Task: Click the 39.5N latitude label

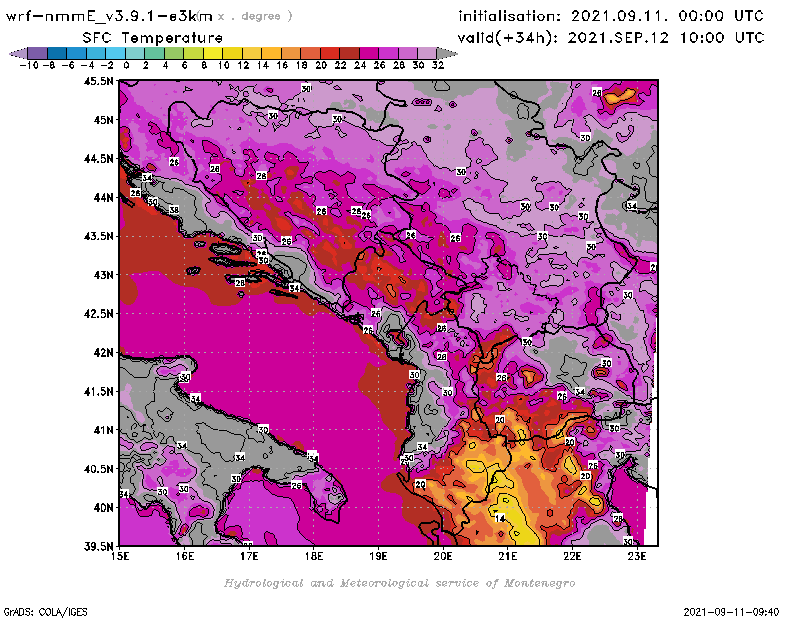Action: pos(98,547)
